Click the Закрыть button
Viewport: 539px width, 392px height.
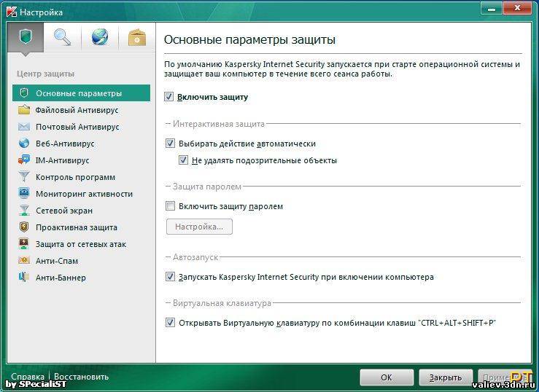tap(446, 377)
